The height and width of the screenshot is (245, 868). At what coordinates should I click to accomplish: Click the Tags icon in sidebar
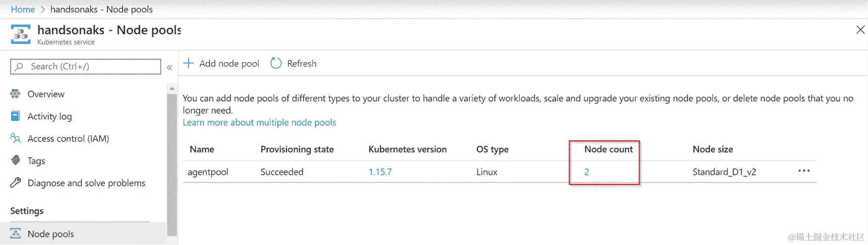click(15, 160)
